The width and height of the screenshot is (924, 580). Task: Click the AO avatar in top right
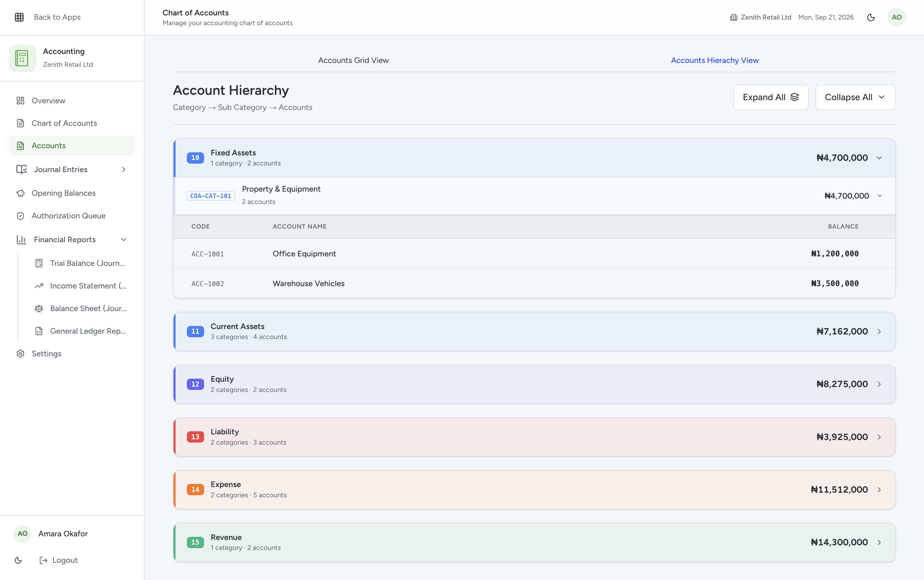tap(897, 17)
